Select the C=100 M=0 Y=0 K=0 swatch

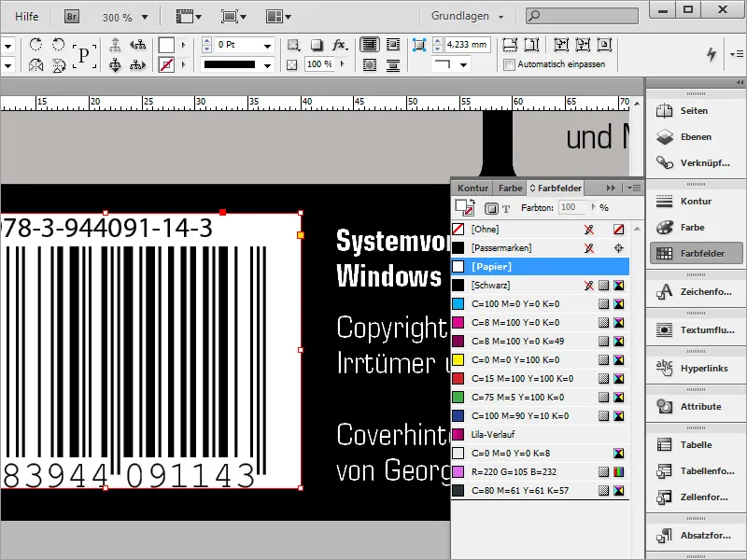coord(540,304)
